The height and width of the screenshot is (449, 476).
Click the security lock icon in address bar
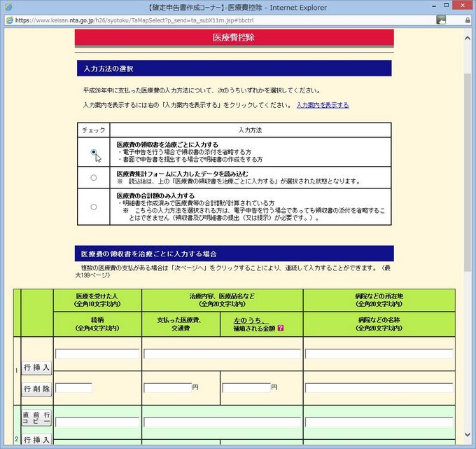pyautogui.click(x=468, y=20)
